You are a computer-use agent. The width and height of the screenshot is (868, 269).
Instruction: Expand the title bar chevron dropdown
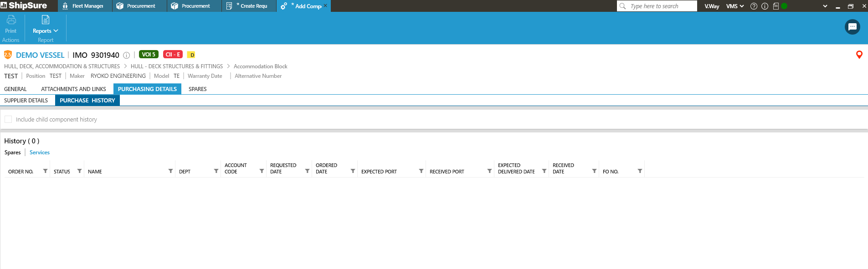825,6
